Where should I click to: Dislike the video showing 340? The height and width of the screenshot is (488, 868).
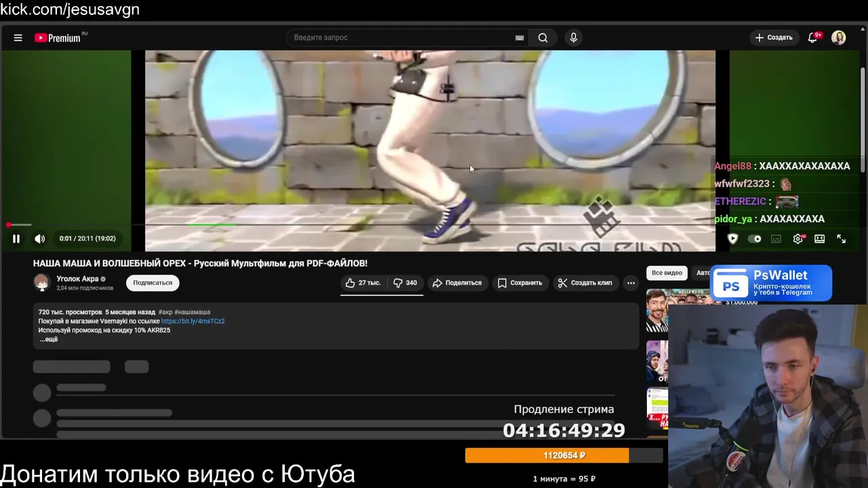(406, 283)
